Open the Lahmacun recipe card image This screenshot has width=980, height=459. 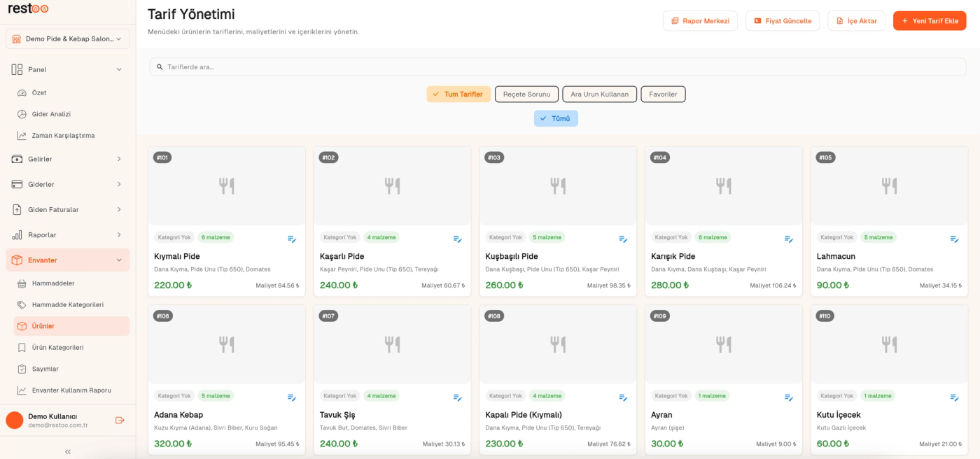click(889, 186)
